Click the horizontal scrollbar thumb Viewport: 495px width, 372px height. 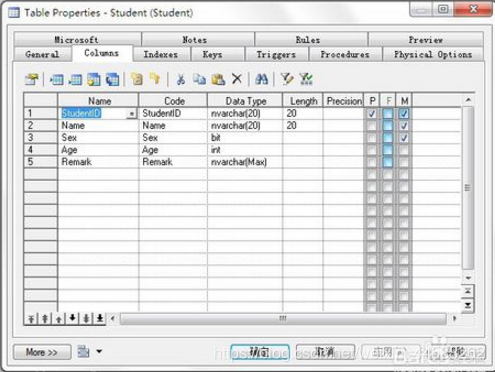click(x=283, y=318)
